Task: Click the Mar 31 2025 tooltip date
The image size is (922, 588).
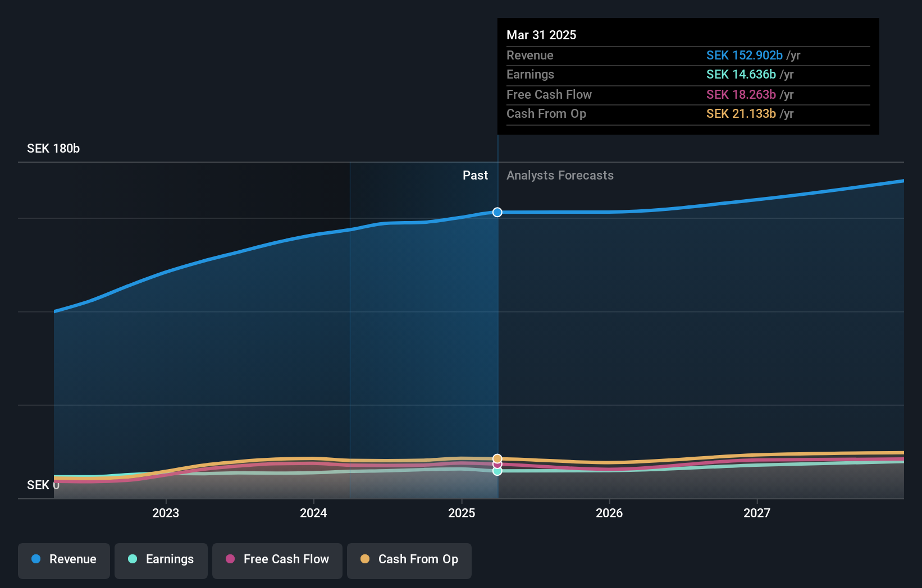Action: point(541,35)
